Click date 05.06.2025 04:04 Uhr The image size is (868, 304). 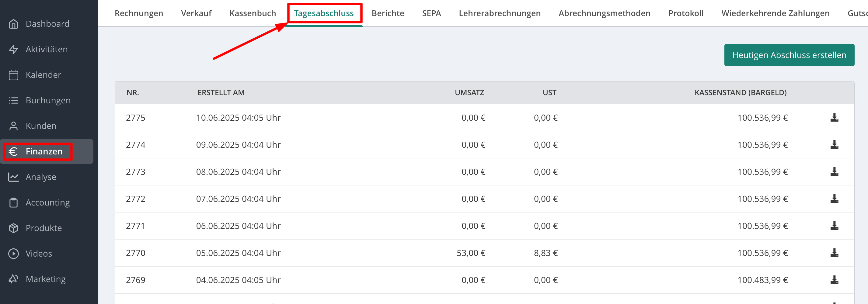[x=238, y=253]
